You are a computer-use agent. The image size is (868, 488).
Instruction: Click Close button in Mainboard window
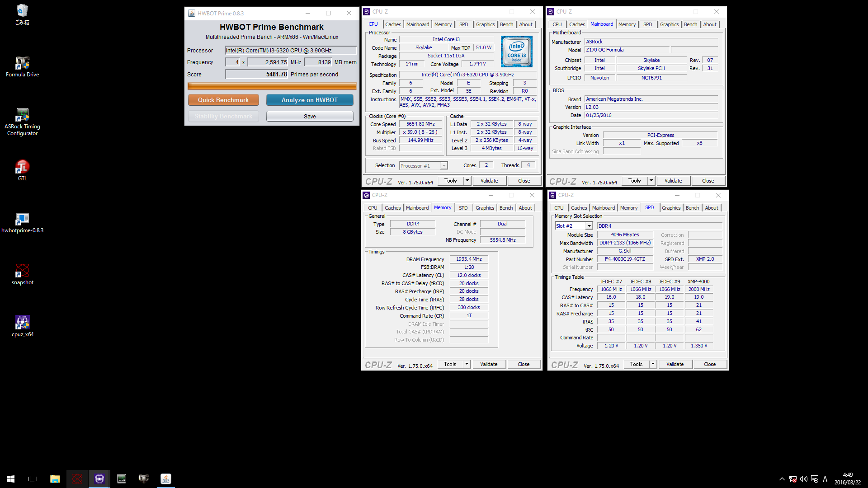point(708,181)
